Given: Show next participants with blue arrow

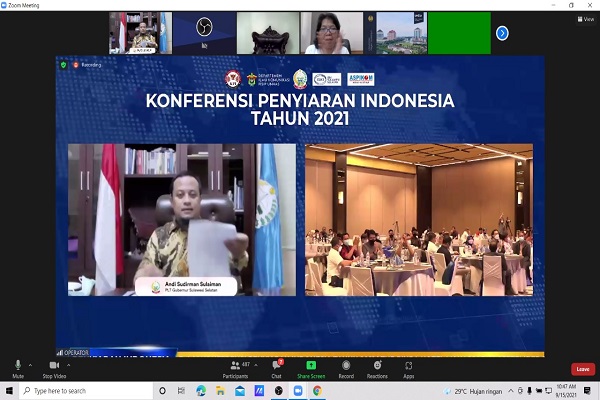Looking at the screenshot, I should tap(502, 33).
